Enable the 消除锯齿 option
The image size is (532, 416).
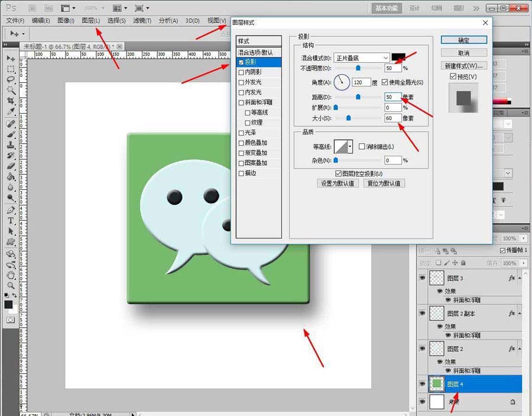(361, 147)
